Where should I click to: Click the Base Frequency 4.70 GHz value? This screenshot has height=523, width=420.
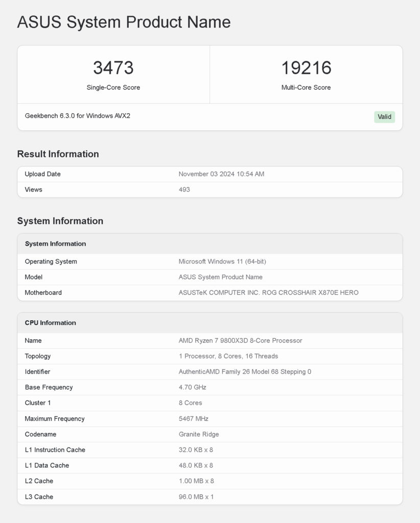pyautogui.click(x=192, y=387)
